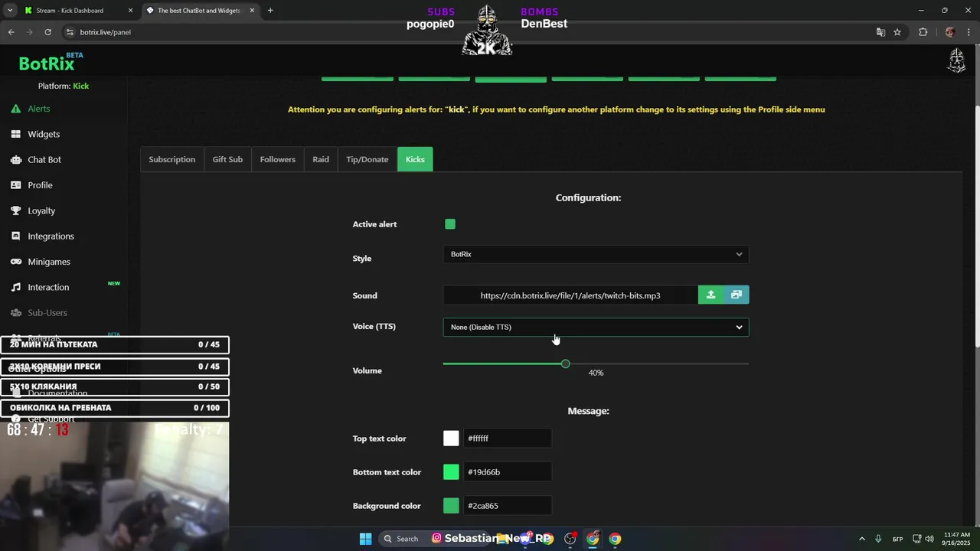
Task: Click the Volume slider handle
Action: (x=565, y=364)
